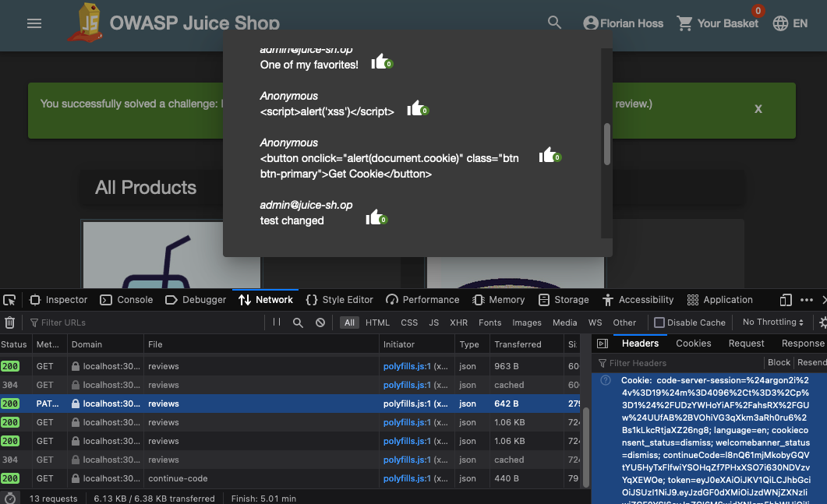Image resolution: width=827 pixels, height=504 pixels.
Task: Like the 'test changed' review
Action: pos(376,218)
